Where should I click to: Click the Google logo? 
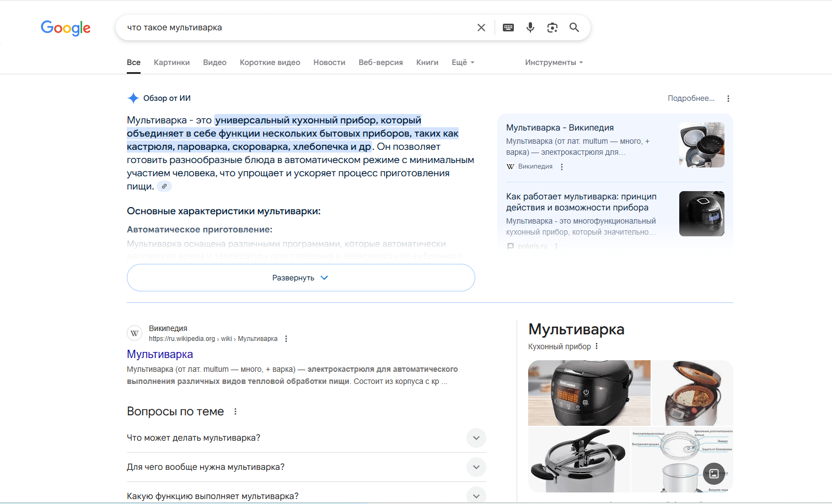coord(66,28)
